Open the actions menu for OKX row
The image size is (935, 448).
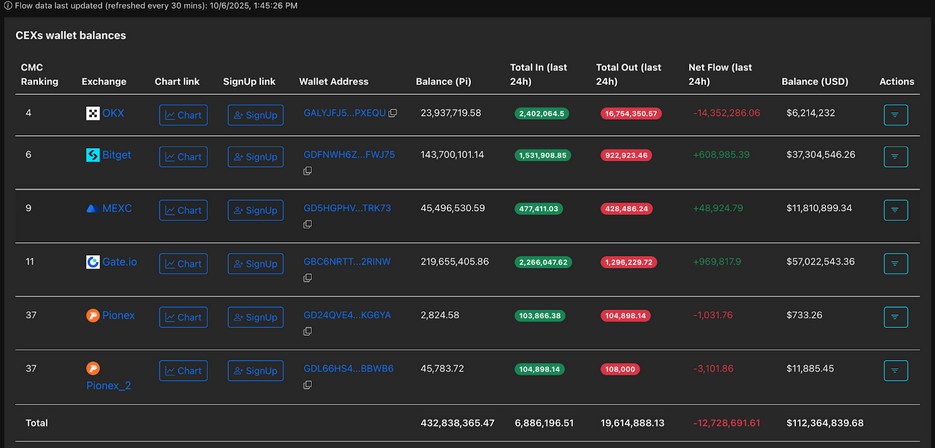click(x=895, y=115)
